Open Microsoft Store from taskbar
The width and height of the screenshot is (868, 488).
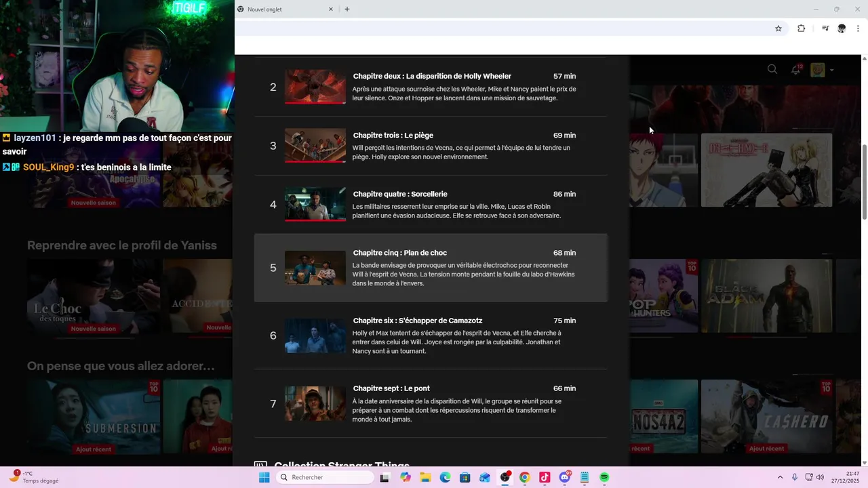coord(465,477)
